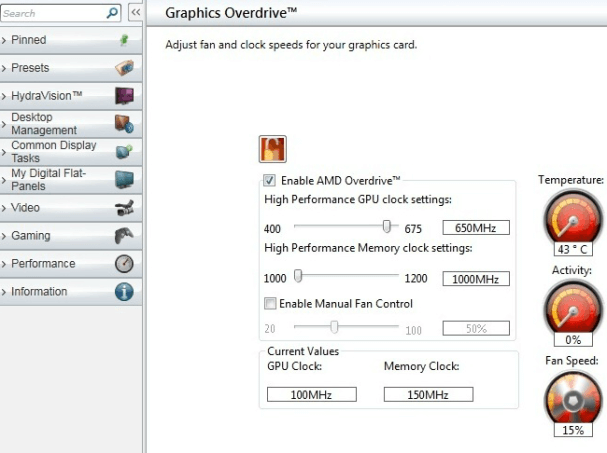This screenshot has width=607, height=453.
Task: Click the Graphics Overdrive title
Action: [x=231, y=13]
